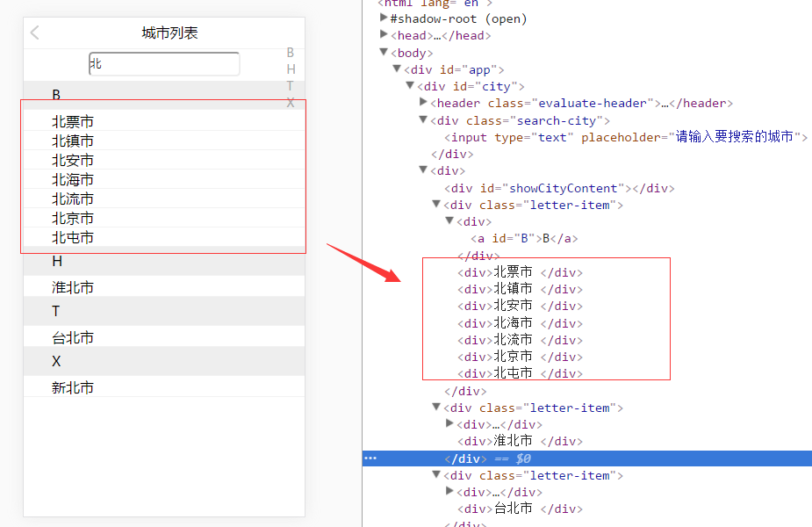This screenshot has width=812, height=527.
Task: Collapse the div containing anchor B
Action: [449, 220]
